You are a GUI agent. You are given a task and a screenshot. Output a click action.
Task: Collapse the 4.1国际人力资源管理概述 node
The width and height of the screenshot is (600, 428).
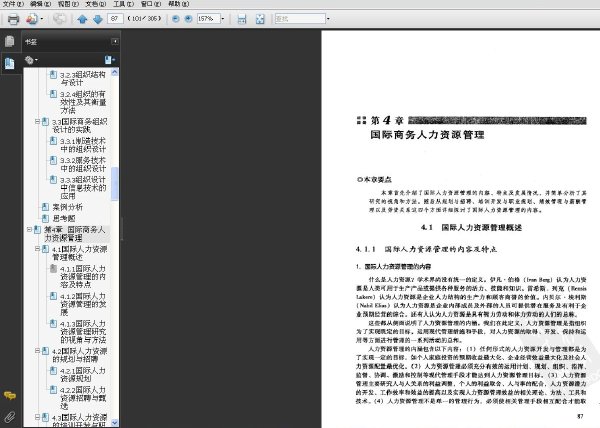[37, 249]
